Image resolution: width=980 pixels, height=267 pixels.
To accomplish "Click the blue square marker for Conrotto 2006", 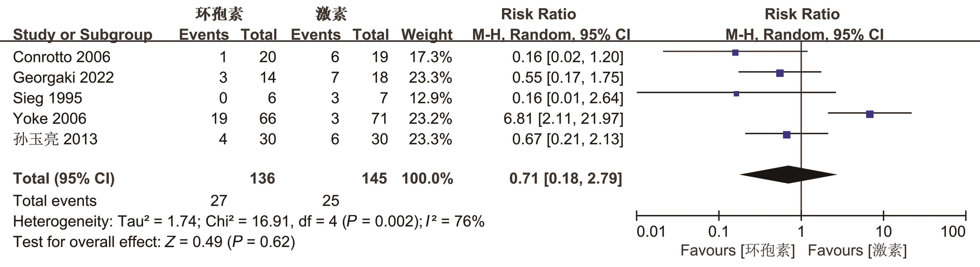I will (x=735, y=52).
